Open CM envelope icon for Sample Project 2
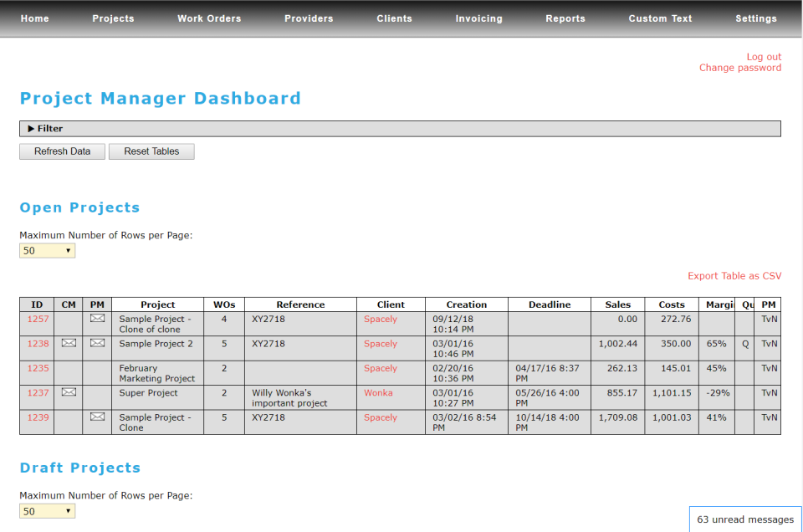The height and width of the screenshot is (532, 803). tap(68, 343)
